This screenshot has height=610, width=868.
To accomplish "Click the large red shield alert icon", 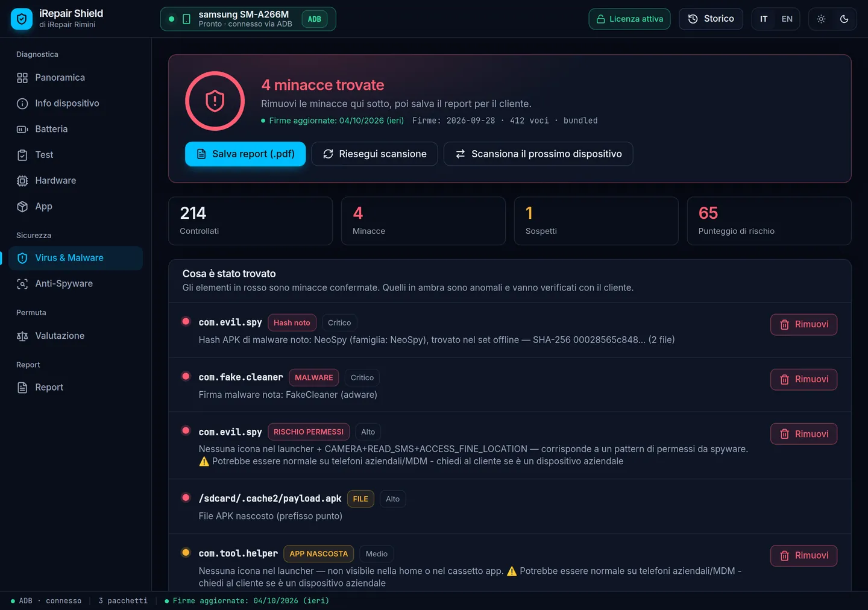I will pyautogui.click(x=215, y=101).
